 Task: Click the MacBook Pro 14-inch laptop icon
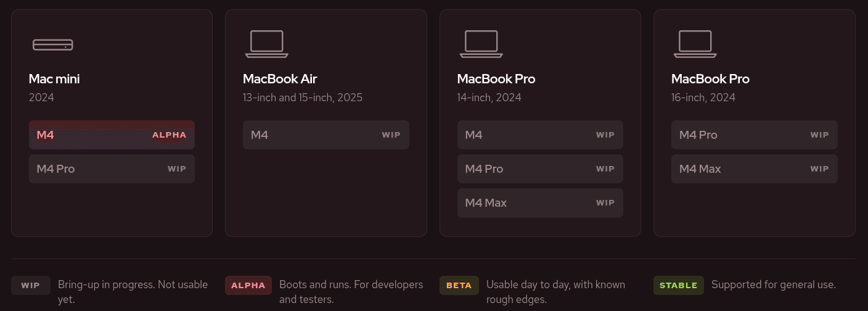point(481,44)
